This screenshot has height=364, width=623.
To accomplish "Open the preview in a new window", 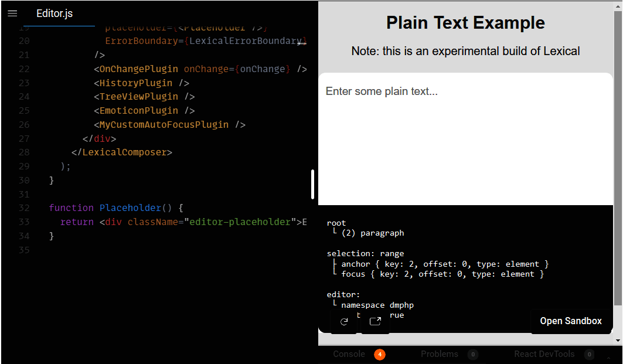I will pyautogui.click(x=375, y=322).
